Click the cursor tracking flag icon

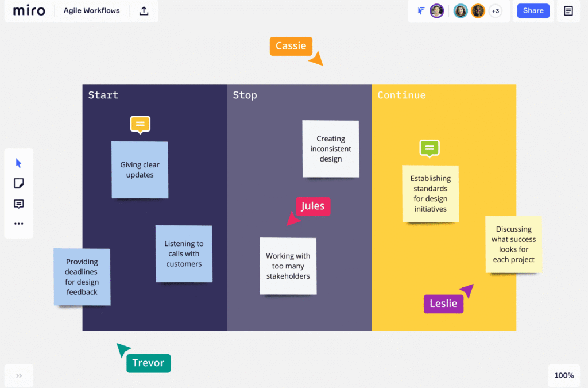[421, 11]
